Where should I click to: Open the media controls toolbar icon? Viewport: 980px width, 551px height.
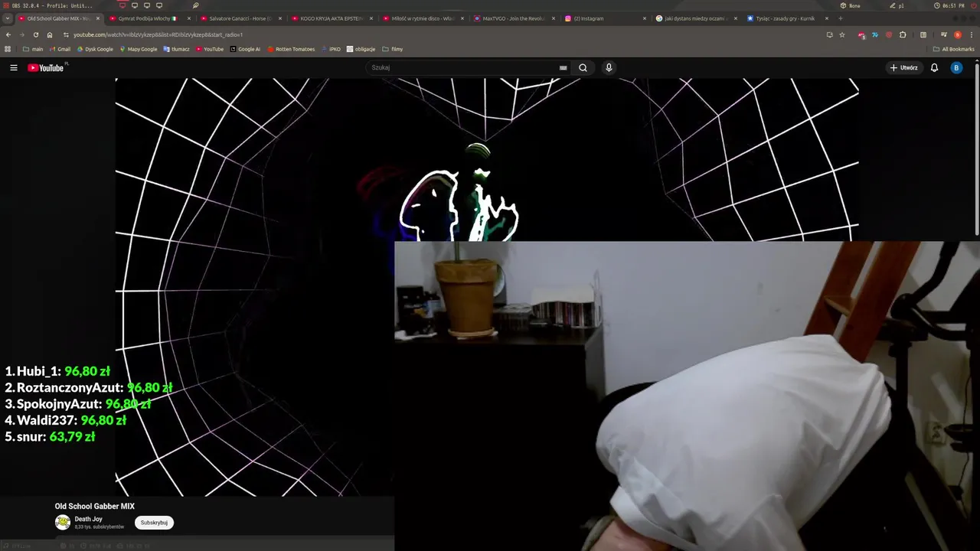point(944,34)
